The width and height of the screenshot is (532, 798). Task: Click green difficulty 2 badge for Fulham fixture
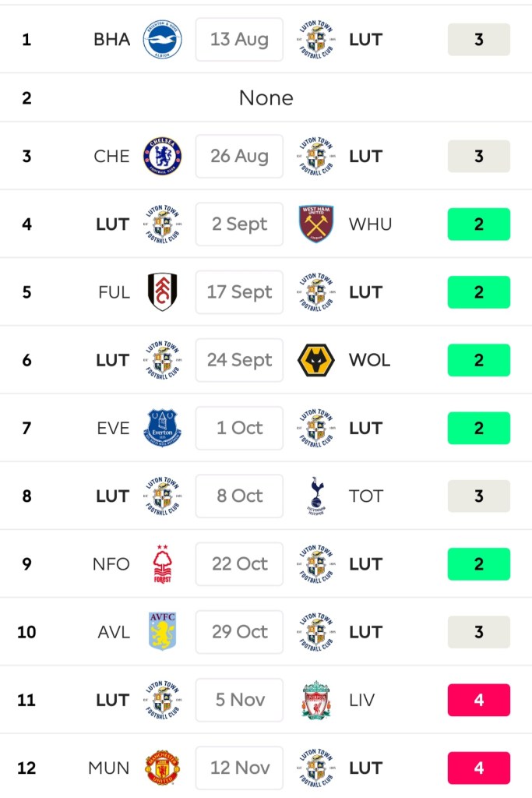pos(478,292)
